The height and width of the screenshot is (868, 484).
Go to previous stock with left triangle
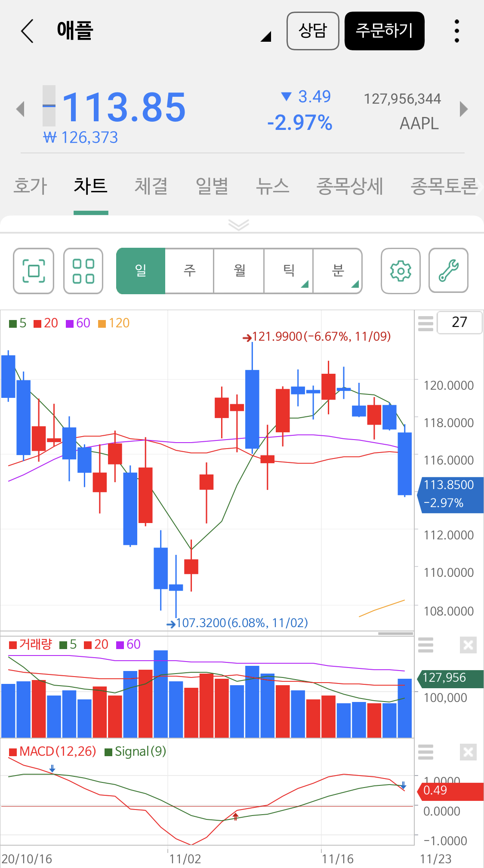point(20,109)
